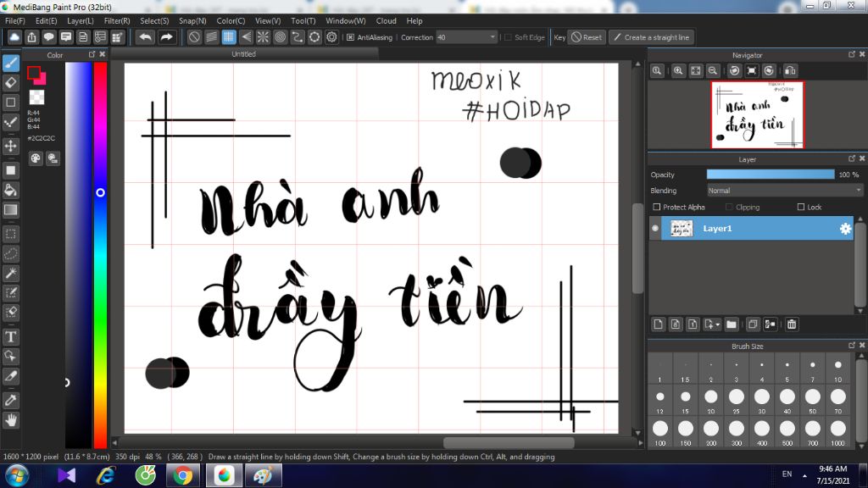Click the layer Opacity slider
This screenshot has width=868, height=488.
[771, 175]
